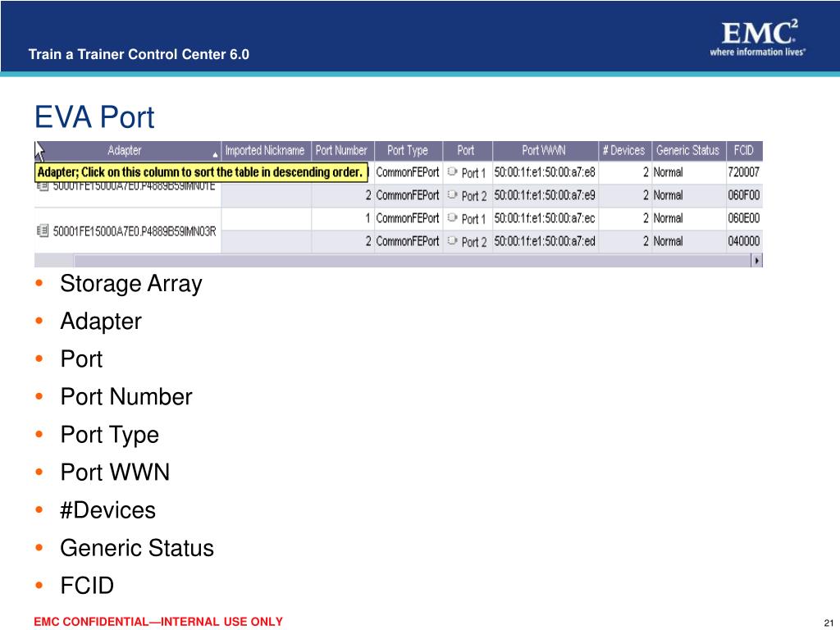
Task: Click the # Devices value in the a7:ed row
Action: pos(646,241)
